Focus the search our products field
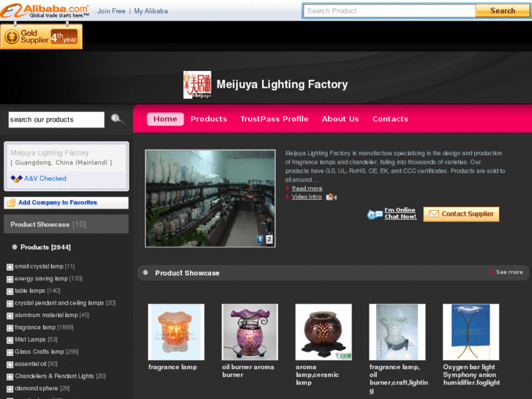This screenshot has height=399, width=532. tap(56, 119)
